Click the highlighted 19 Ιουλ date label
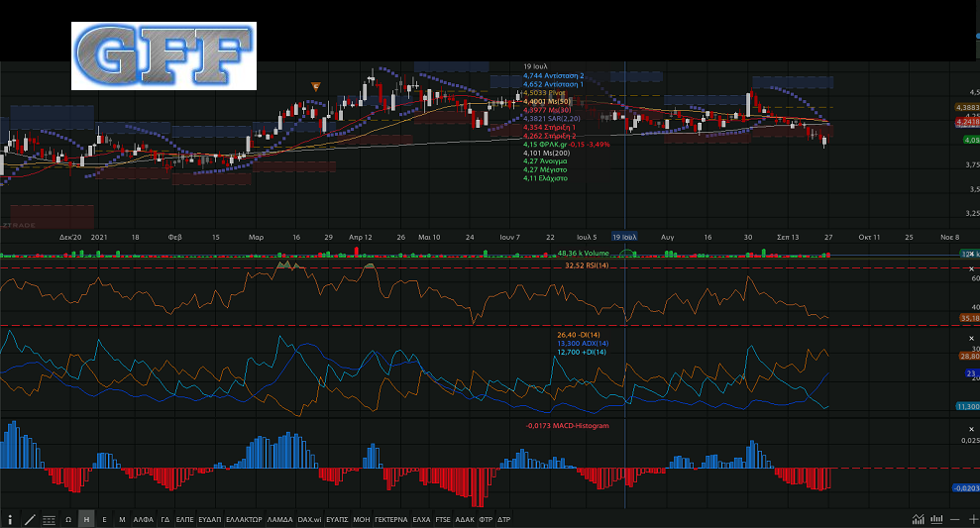This screenshot has height=528, width=980. [623, 237]
